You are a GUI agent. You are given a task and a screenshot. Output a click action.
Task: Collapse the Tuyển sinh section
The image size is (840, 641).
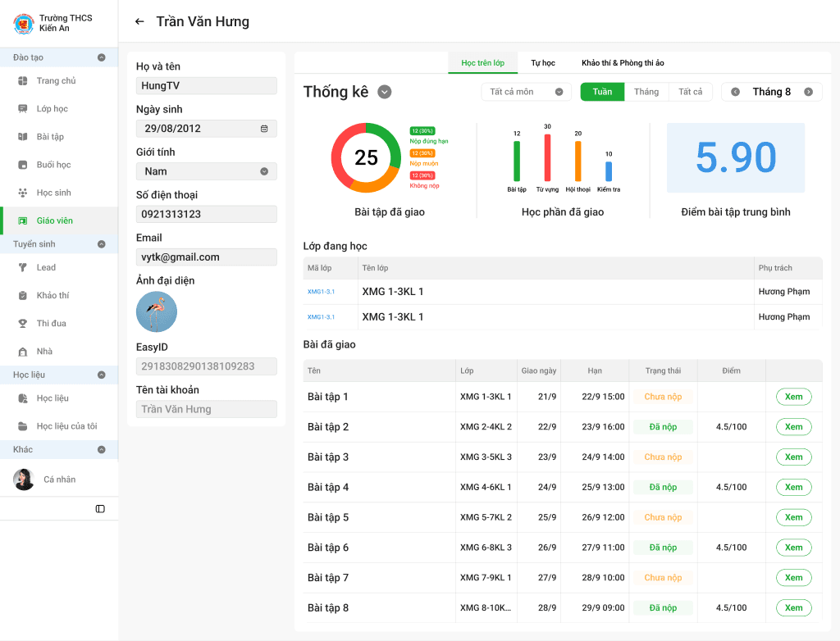101,244
